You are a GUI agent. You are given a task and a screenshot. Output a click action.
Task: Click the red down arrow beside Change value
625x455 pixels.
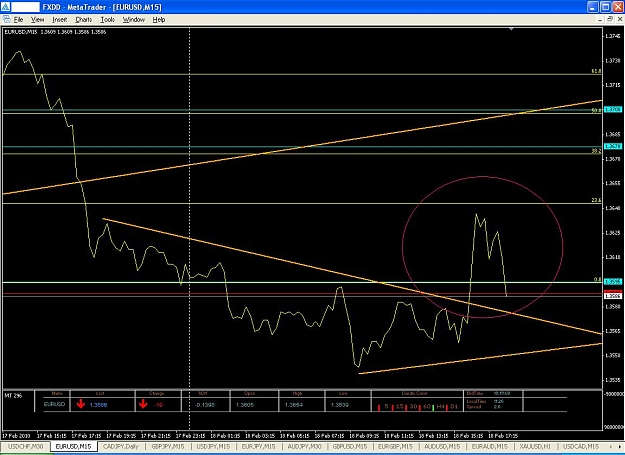click(143, 404)
